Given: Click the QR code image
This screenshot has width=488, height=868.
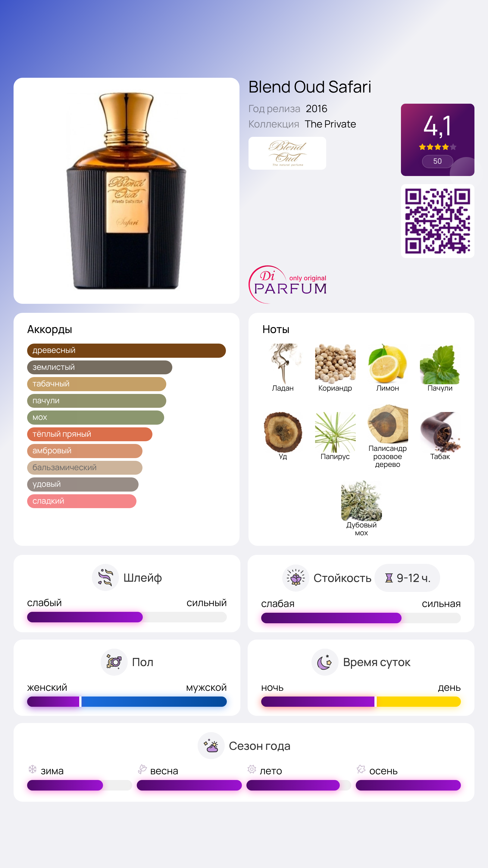Looking at the screenshot, I should 437,221.
